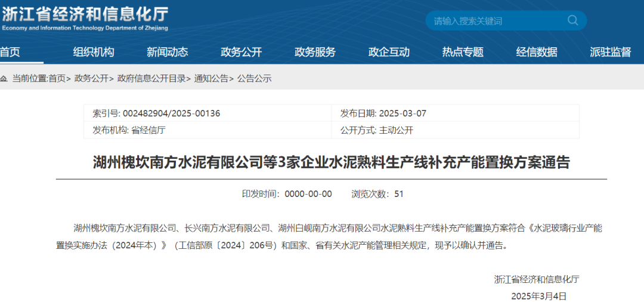Image resolution: width=644 pixels, height=302 pixels.
Task: Focus the 请输入搜索关键词 search box
Action: (x=495, y=21)
